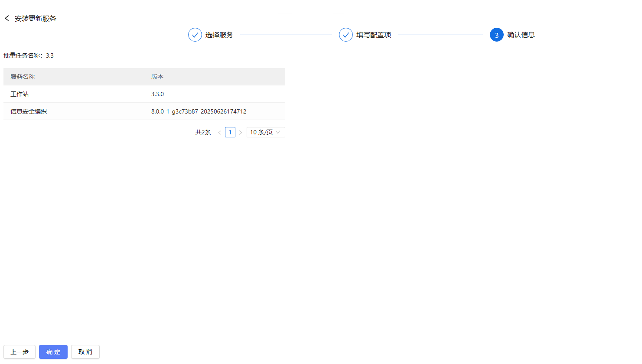Click the 上一步 button
The height and width of the screenshot is (364, 642).
20,352
